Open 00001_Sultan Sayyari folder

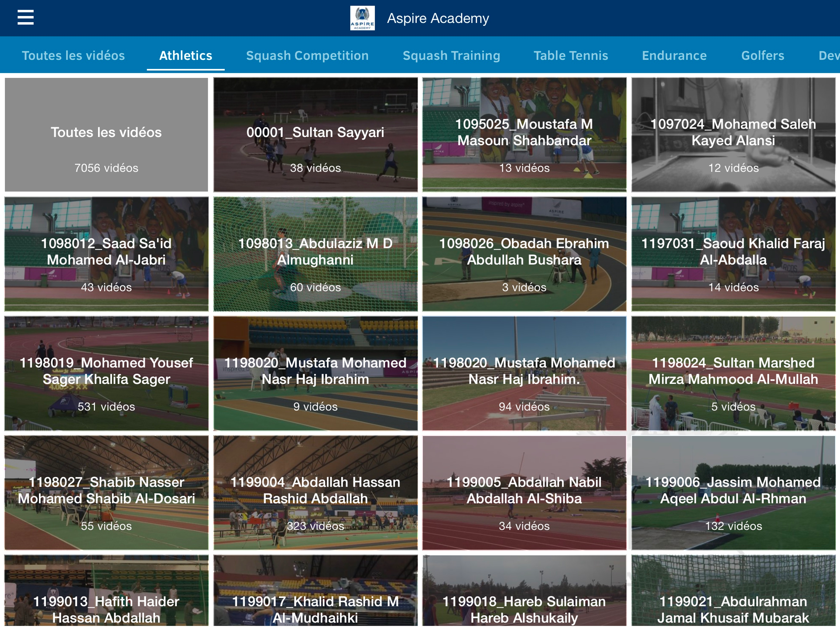(x=315, y=134)
